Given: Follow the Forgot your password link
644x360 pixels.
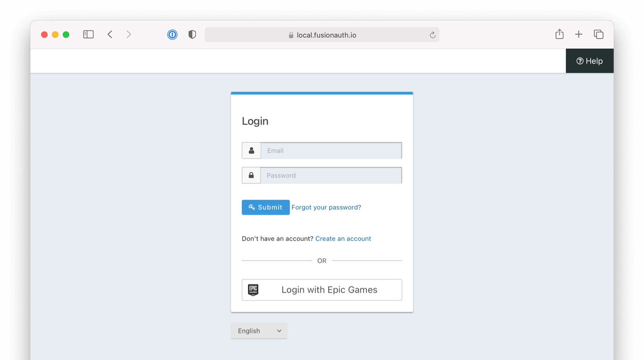Looking at the screenshot, I should point(326,207).
